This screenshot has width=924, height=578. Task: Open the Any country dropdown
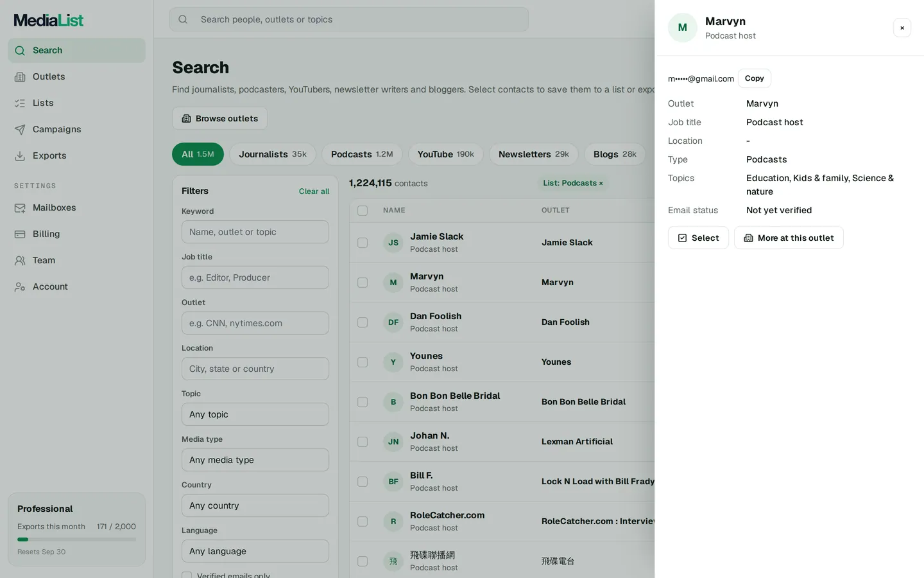(255, 505)
